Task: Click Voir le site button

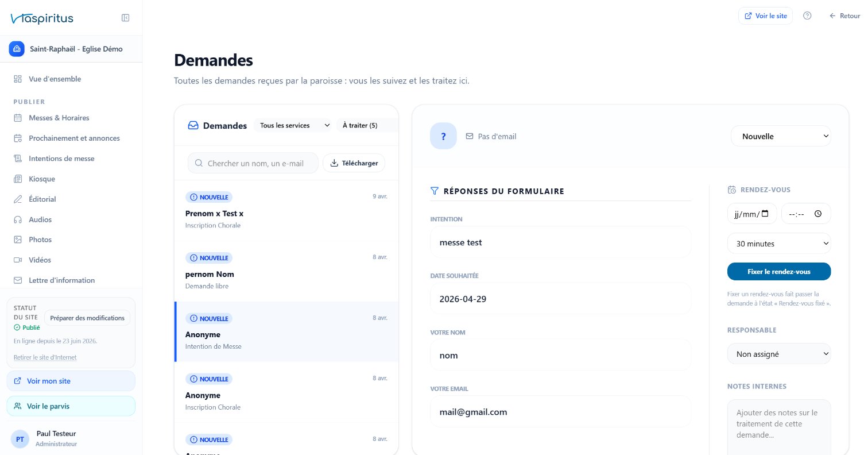Action: [765, 16]
